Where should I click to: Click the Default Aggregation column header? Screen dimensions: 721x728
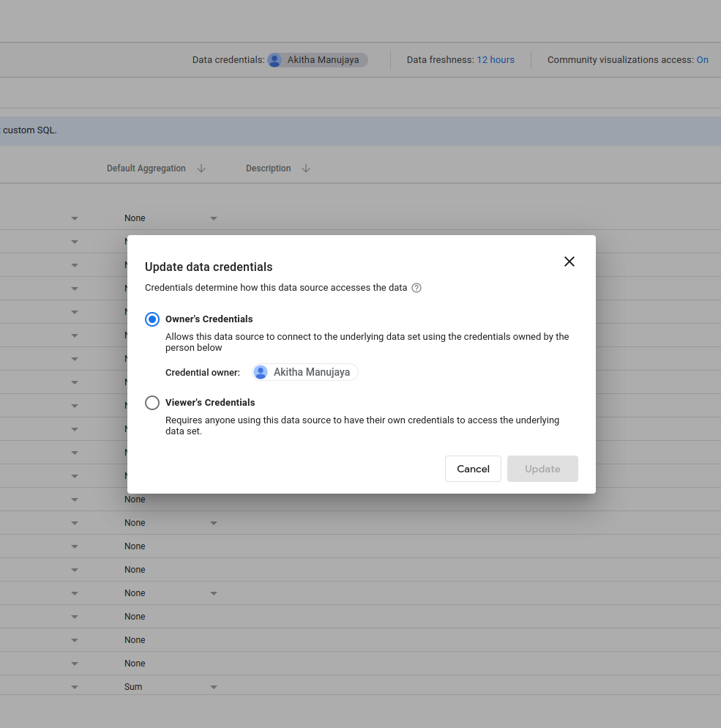pos(146,168)
